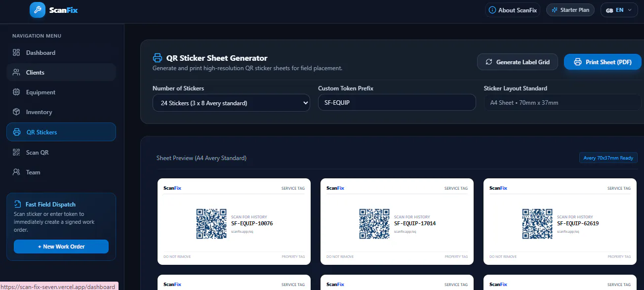Click the sparkle icon on Starter Plan

555,10
